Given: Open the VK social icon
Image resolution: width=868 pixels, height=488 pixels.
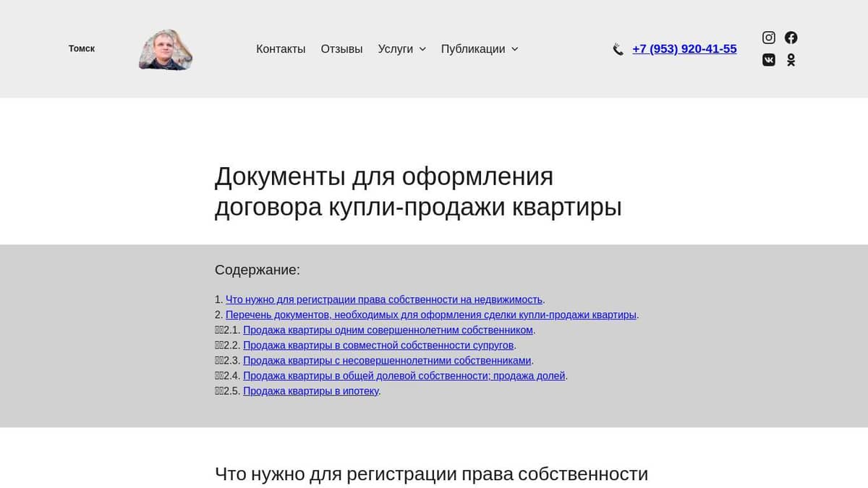Looking at the screenshot, I should [769, 60].
